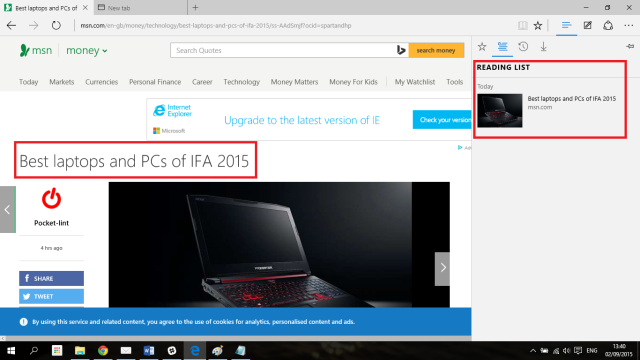Open More actions ellipsis menu
Screen dimensions: 640x360
click(x=629, y=25)
